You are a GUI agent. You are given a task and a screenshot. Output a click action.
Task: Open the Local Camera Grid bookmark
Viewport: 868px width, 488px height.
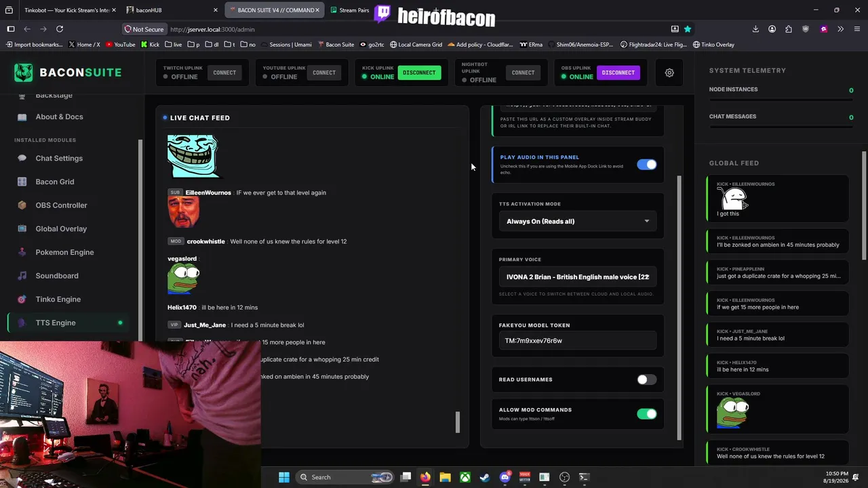point(416,45)
